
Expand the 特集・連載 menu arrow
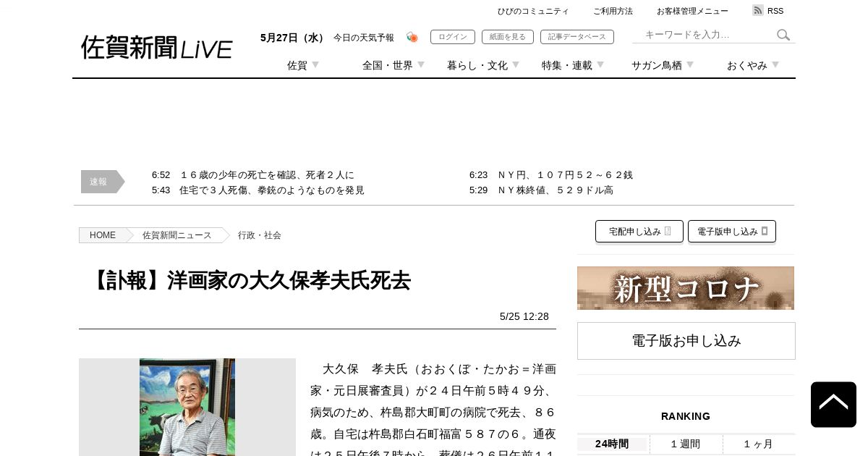(x=600, y=64)
